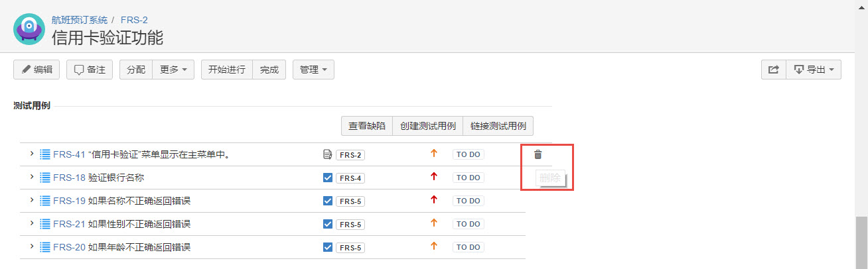This screenshot has width=868, height=269.
Task: Expand the FRS-41 test case row
Action: pos(31,154)
